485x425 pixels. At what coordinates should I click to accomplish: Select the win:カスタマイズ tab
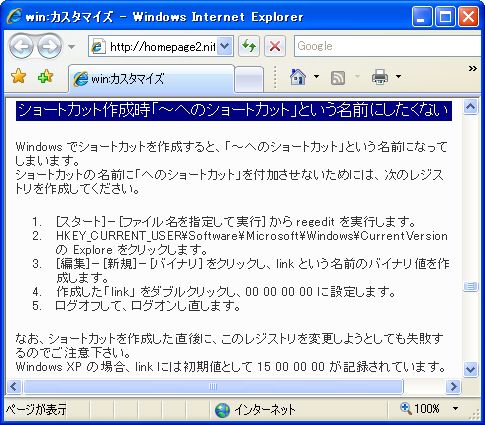coord(151,79)
